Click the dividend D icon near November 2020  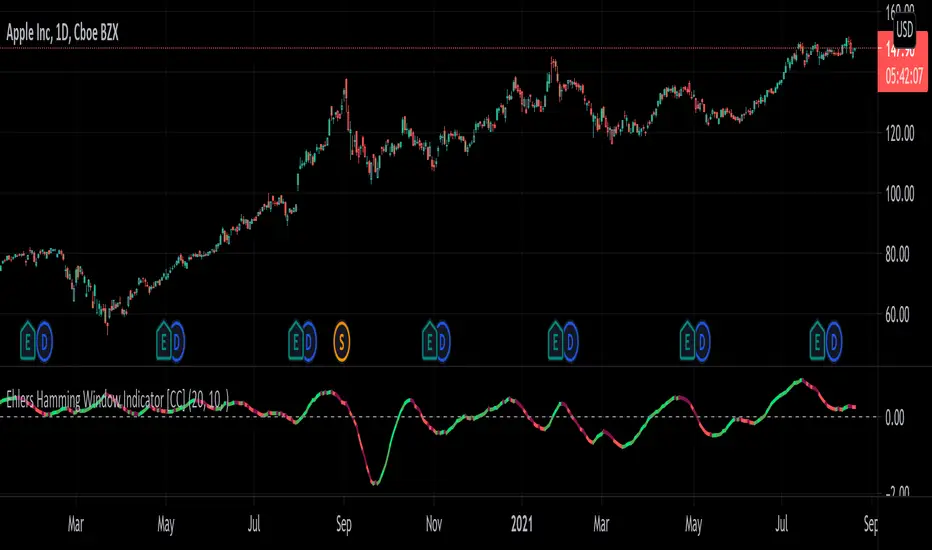point(443,341)
